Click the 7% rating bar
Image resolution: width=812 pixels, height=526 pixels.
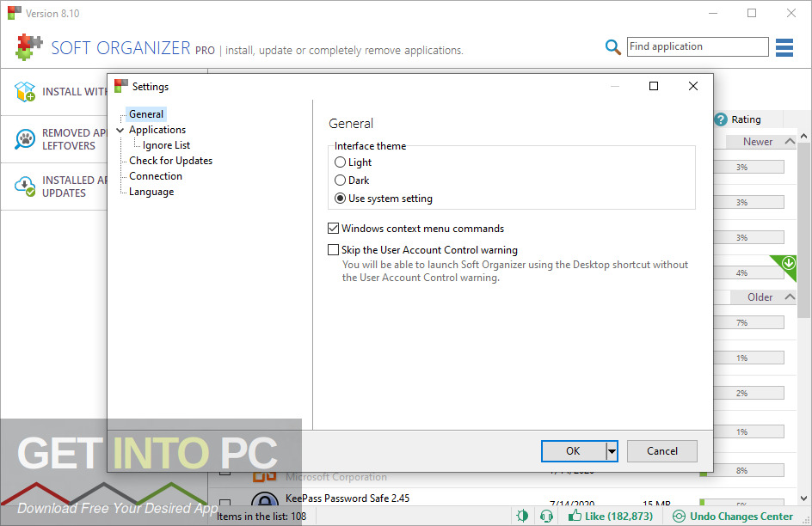[x=749, y=323]
